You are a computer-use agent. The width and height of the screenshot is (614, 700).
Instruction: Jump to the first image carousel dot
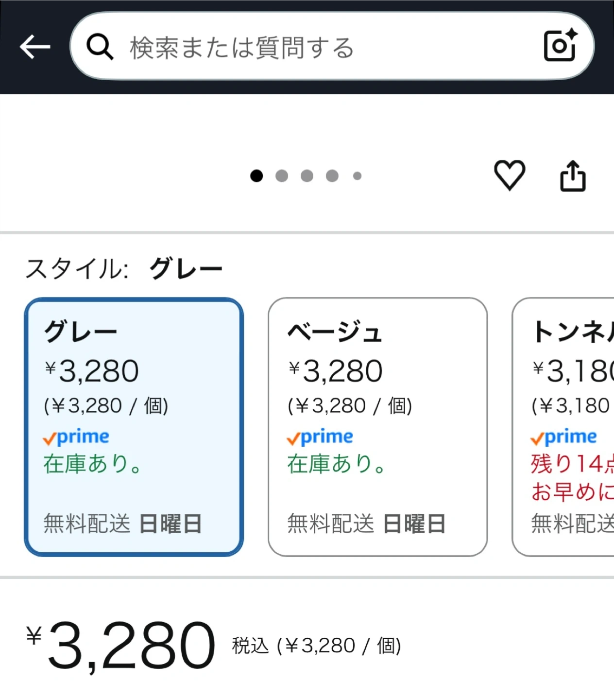[256, 176]
